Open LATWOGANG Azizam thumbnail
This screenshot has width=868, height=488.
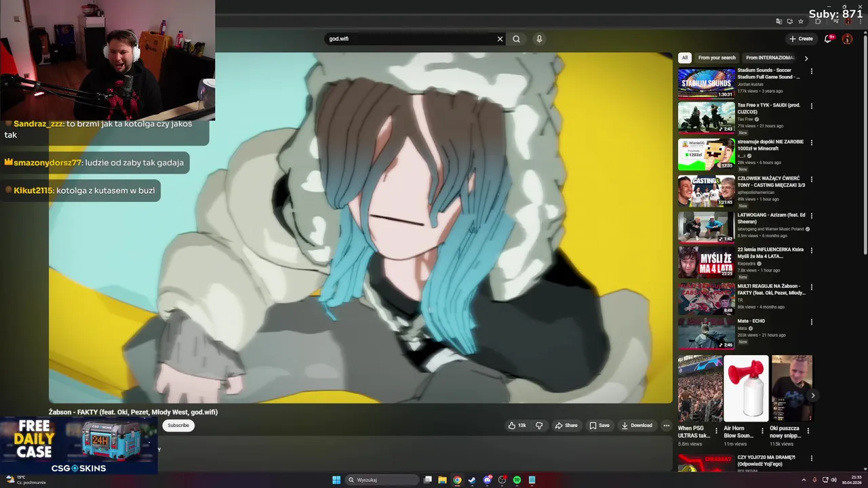coord(706,228)
